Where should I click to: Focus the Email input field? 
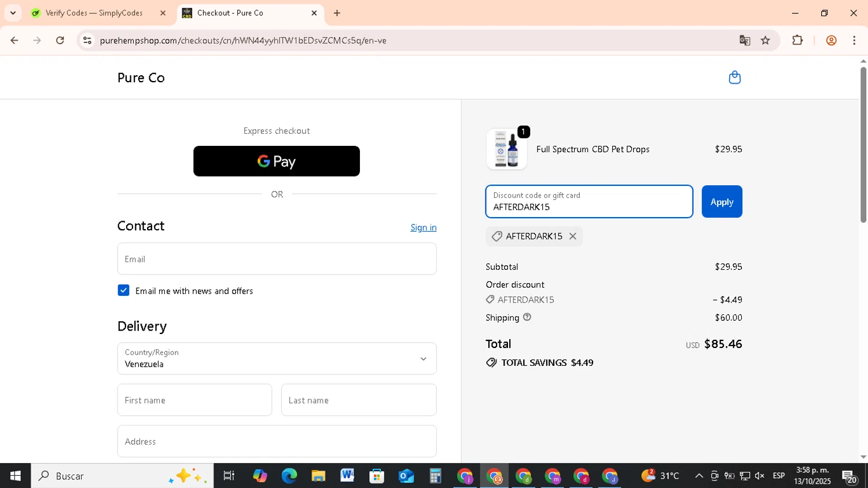click(277, 259)
